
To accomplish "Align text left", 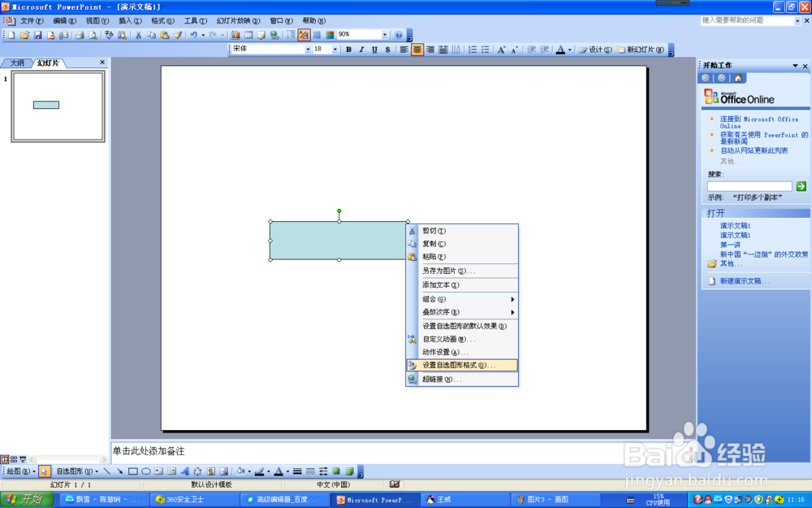I will coord(404,50).
